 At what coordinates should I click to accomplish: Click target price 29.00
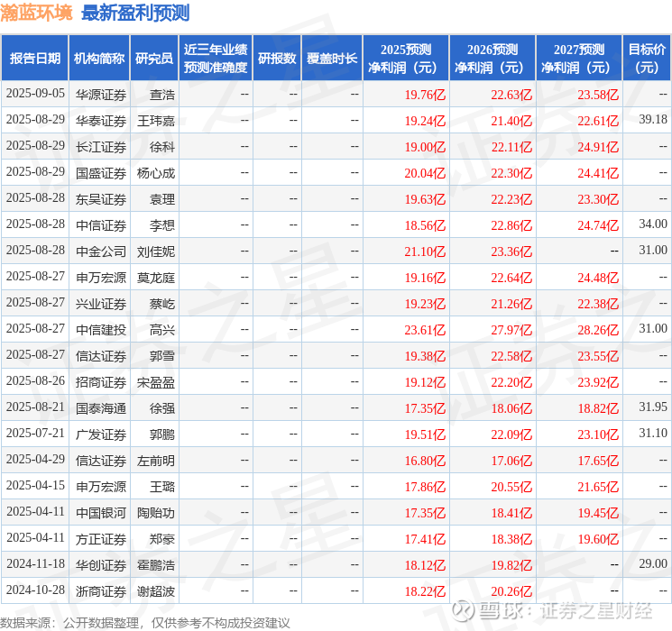(x=653, y=563)
